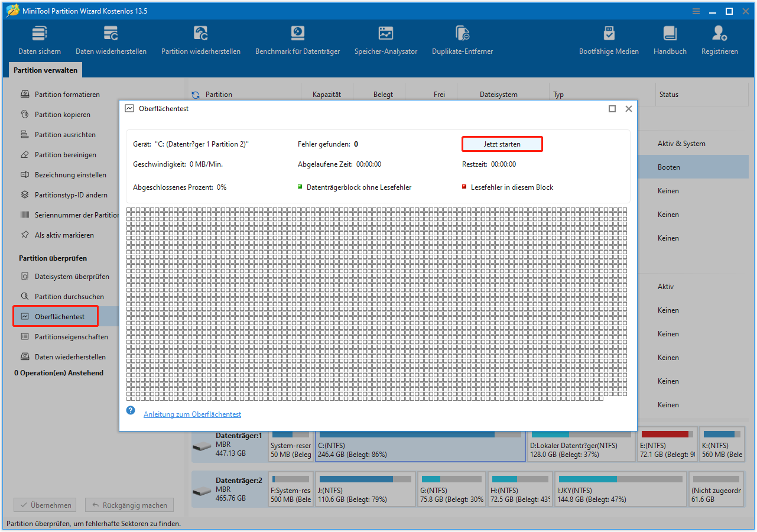The height and width of the screenshot is (532, 757).
Task: Open the Speicher-Analysator
Action: pyautogui.click(x=386, y=39)
